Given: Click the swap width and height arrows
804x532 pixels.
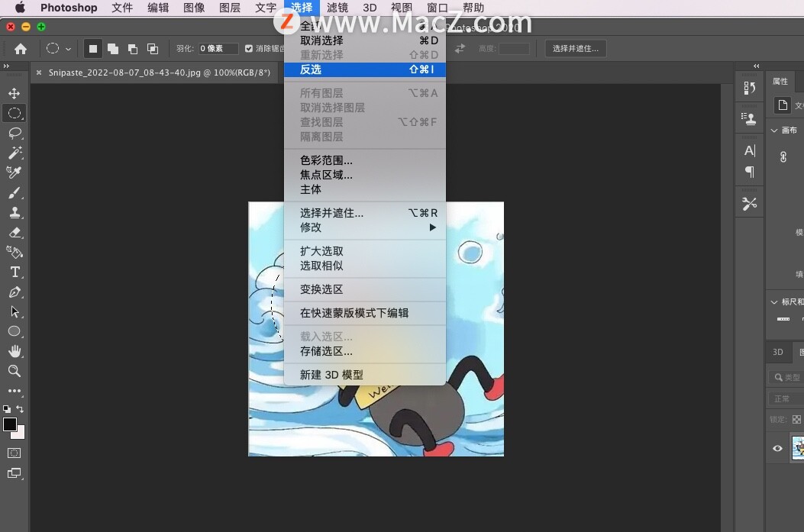Looking at the screenshot, I should 460,49.
